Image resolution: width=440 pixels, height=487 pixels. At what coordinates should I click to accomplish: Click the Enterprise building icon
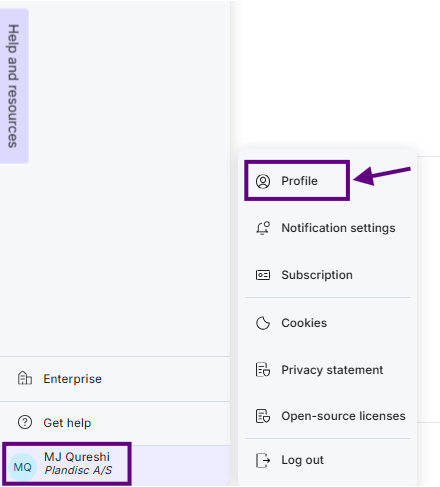25,378
